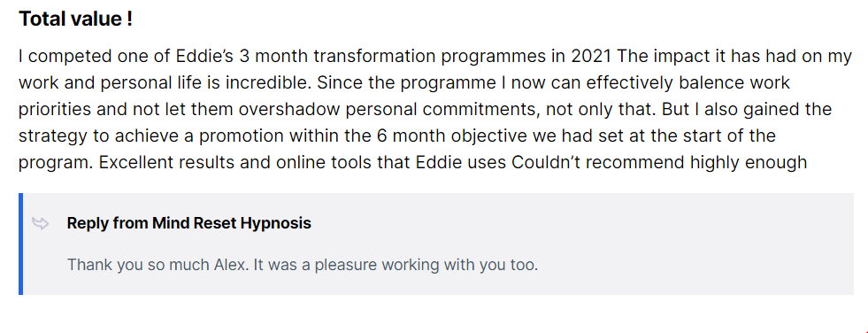
Task: Click the name 'Alex' in the reply
Action: [232, 265]
